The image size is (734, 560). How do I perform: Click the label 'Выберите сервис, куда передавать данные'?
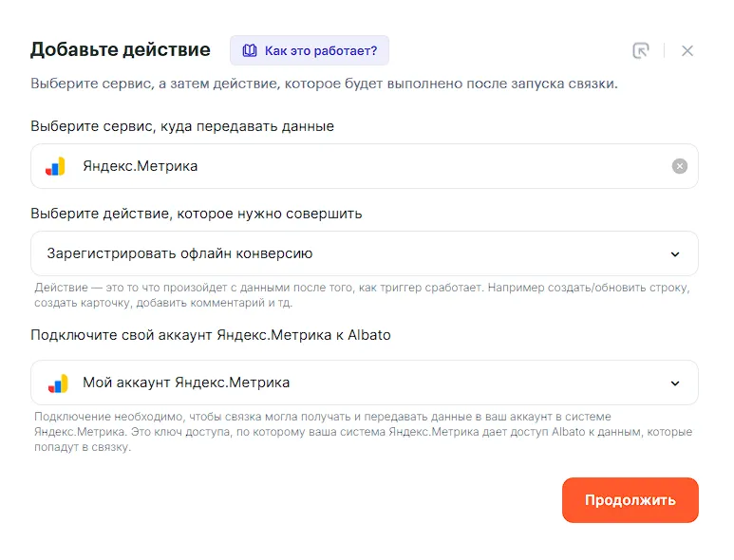[x=182, y=125]
